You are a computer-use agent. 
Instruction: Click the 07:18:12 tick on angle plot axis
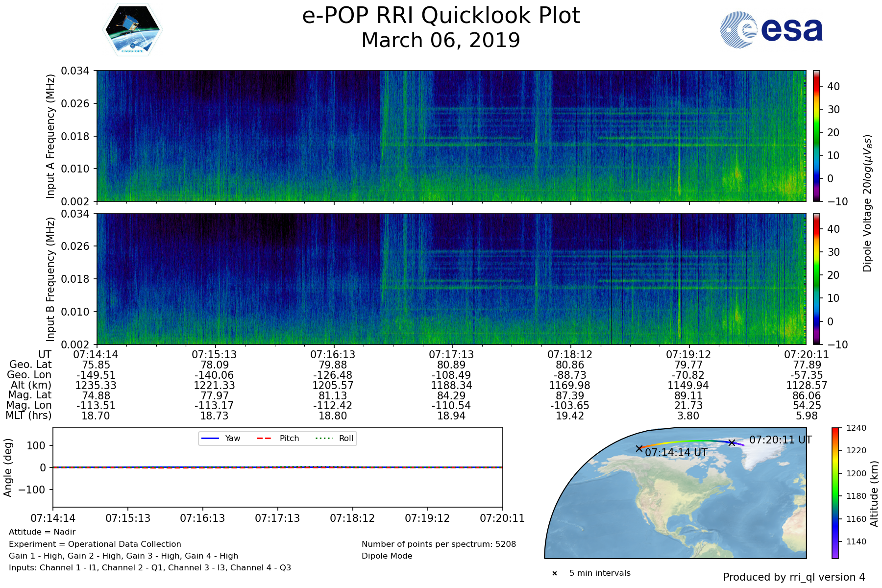[352, 518]
